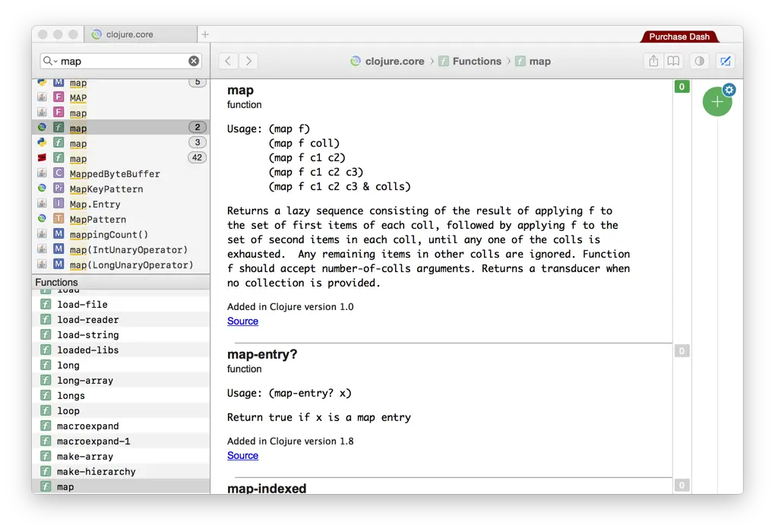The image size is (775, 532).
Task: Click the F icon beside uppercase MAP
Action: coord(59,97)
